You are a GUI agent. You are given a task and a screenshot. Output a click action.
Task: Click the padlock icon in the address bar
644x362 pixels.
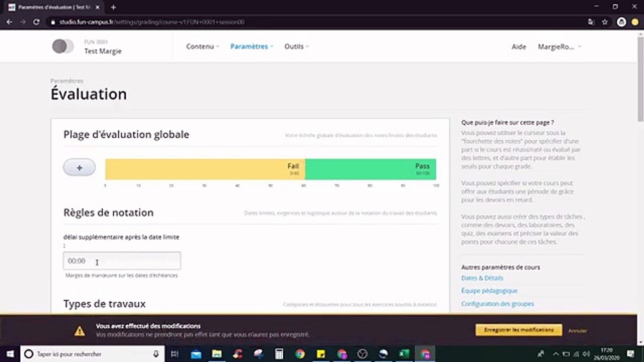click(53, 22)
